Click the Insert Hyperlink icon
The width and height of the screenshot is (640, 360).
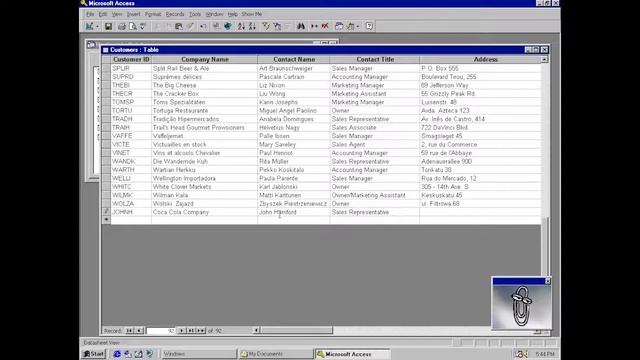tap(216, 26)
